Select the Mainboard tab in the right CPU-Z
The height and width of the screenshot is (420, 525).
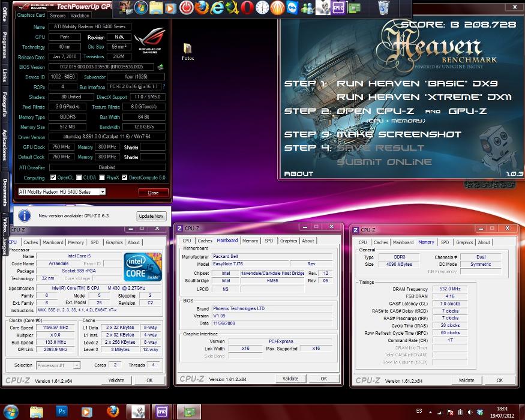click(x=403, y=242)
